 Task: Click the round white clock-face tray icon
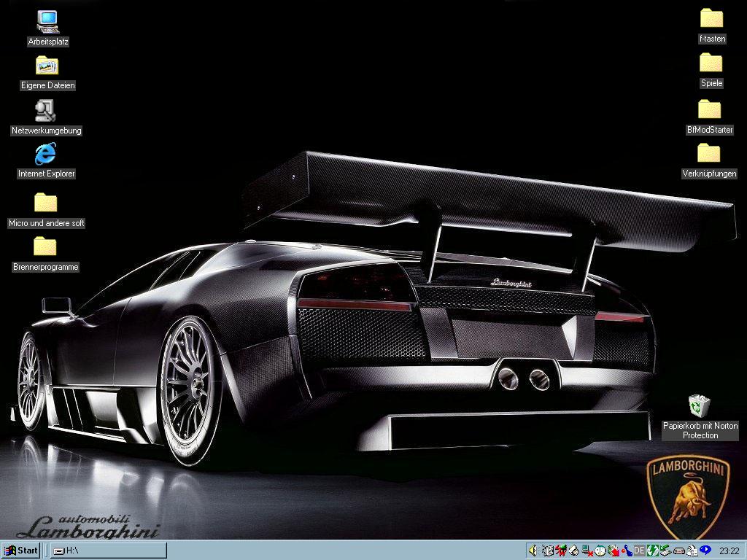click(600, 551)
